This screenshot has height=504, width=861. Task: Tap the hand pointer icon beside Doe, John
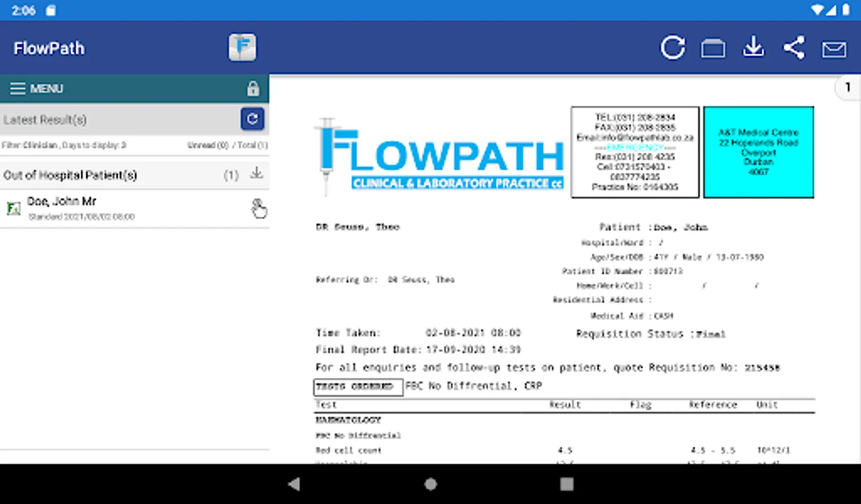pos(258,208)
